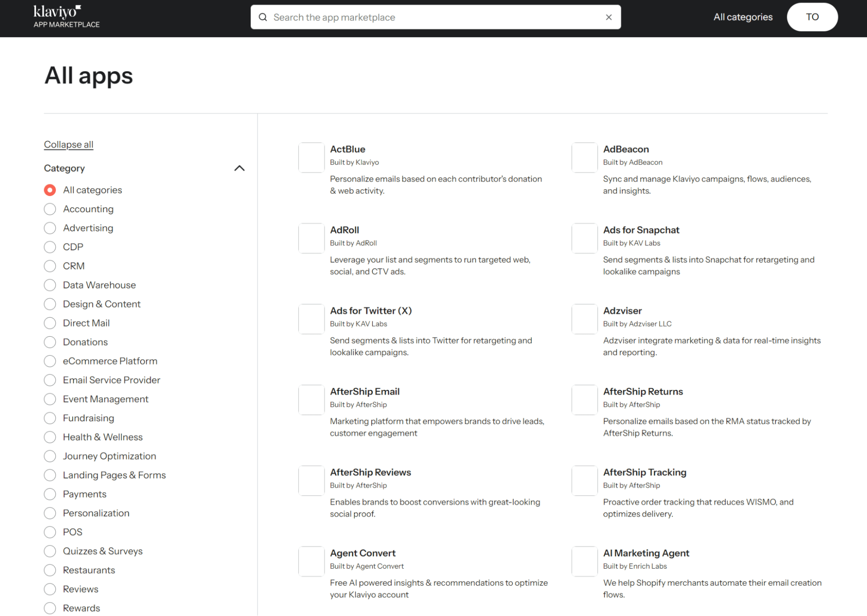867x616 pixels.
Task: Click 'Built by Klaviyo' text
Action: tap(354, 162)
